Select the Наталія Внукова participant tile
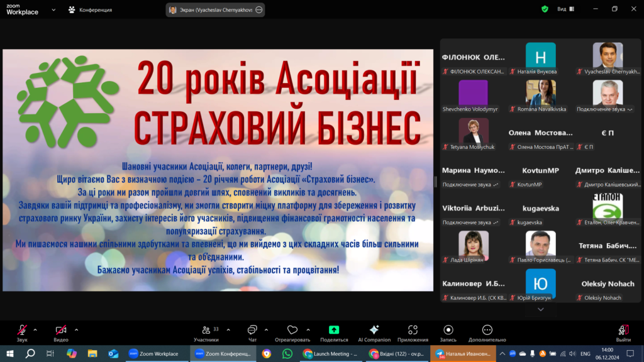644x362 pixels. point(540,58)
